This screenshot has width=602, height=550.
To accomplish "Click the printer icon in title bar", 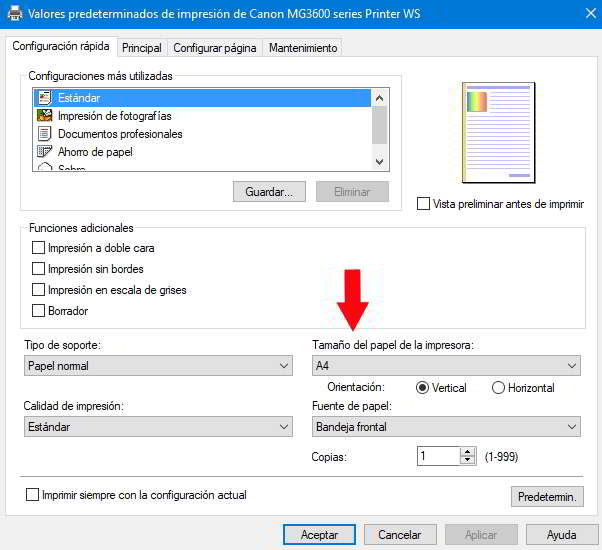I will (15, 13).
